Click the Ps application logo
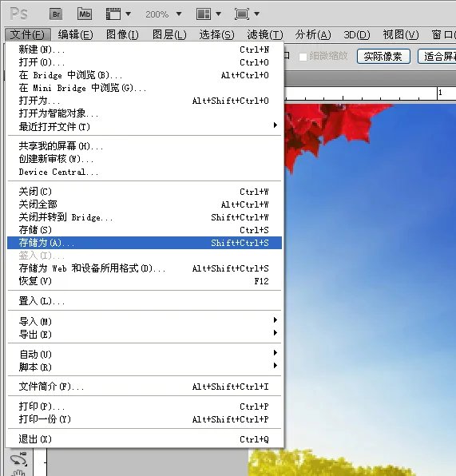 18,14
